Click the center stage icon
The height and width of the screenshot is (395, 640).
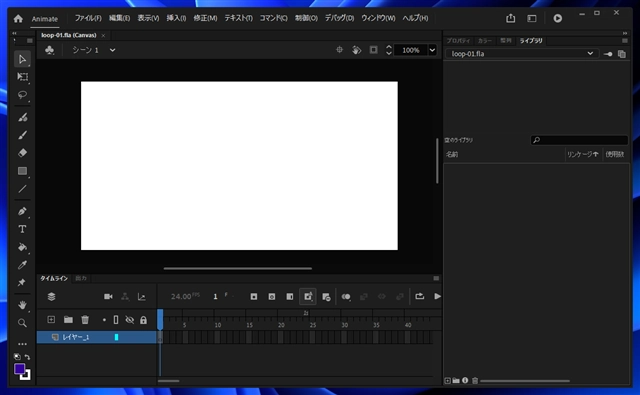coord(339,50)
